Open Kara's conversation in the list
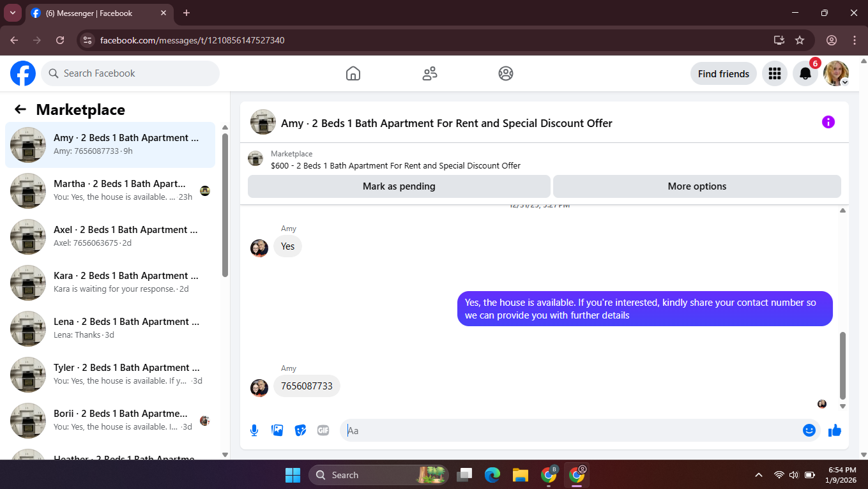The height and width of the screenshot is (489, 868). pos(110,283)
